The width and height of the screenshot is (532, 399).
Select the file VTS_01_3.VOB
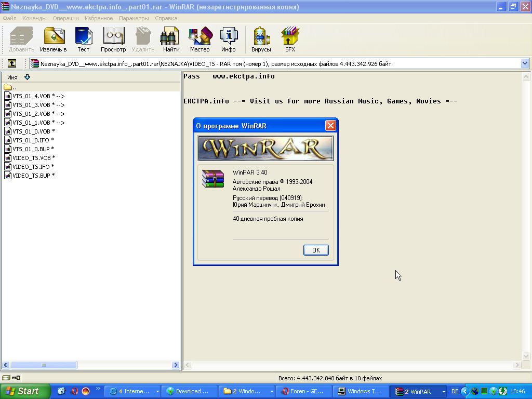point(34,105)
